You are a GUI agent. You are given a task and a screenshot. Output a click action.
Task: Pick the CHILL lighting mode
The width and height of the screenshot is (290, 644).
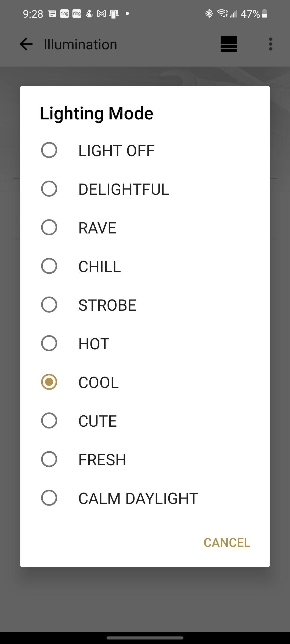coord(49,266)
